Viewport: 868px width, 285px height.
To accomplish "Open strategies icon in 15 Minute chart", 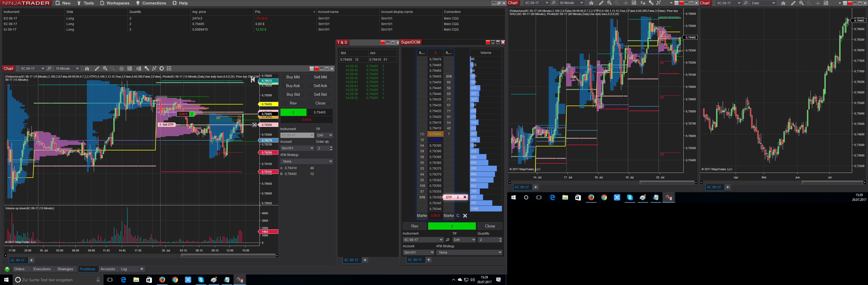I will pos(162,69).
